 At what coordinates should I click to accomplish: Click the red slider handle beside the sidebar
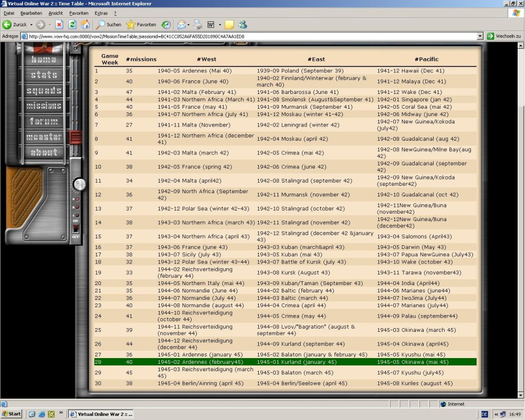(x=76, y=138)
